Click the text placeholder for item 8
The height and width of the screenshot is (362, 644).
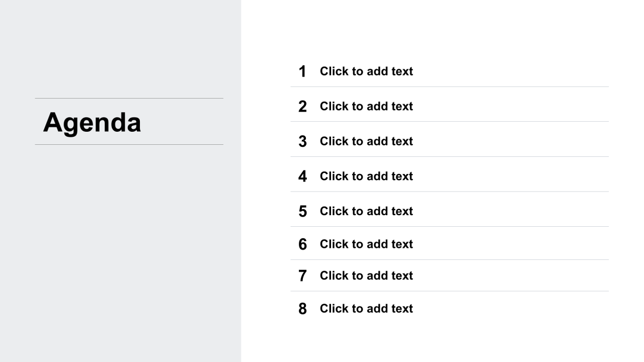366,309
